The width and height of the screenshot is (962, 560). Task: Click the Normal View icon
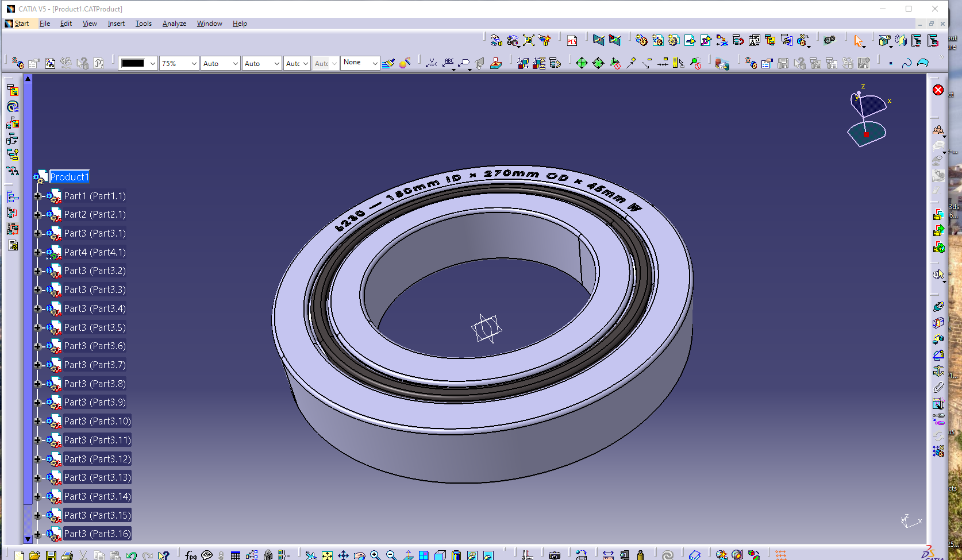407,555
